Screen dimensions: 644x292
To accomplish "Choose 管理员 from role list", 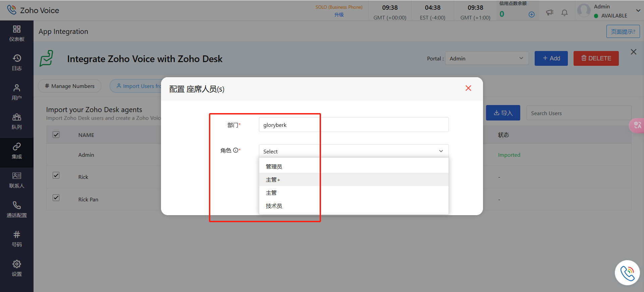I will pos(354,166).
